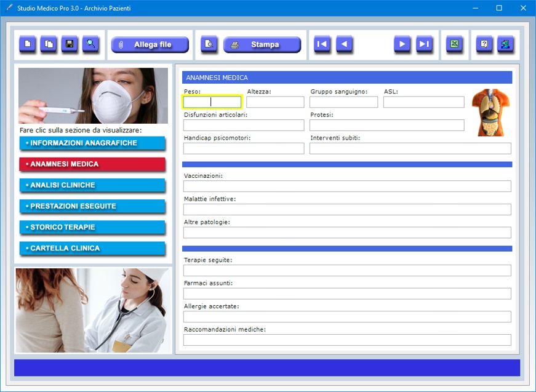Click the Stampa print button
Screen dimensions: 536x392
262,44
